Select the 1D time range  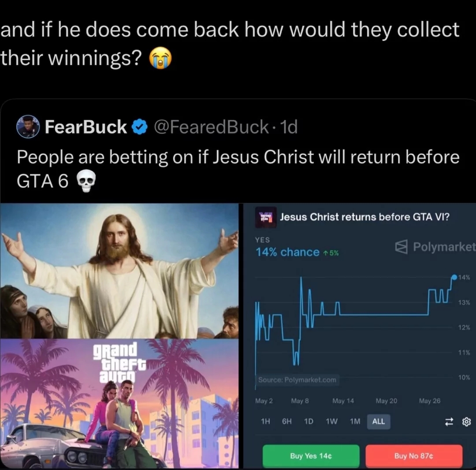(309, 422)
